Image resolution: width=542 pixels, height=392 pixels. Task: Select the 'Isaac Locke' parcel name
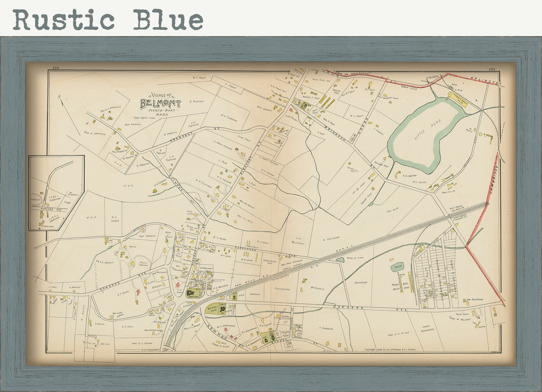pos(190,213)
